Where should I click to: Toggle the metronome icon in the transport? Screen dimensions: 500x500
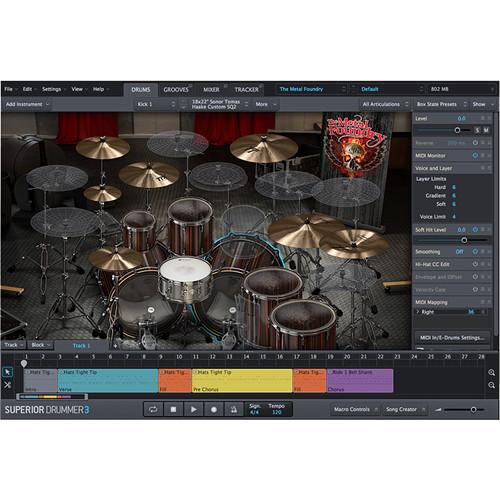point(234,409)
